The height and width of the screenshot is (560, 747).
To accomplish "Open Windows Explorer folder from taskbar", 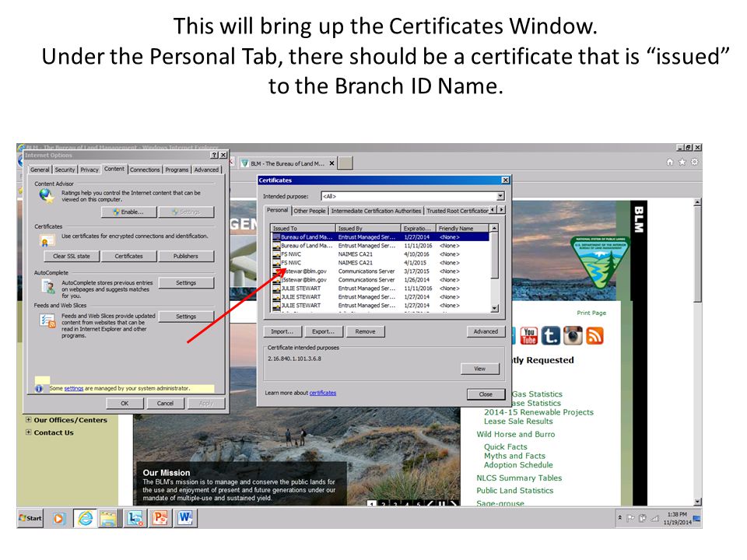I will point(109,518).
